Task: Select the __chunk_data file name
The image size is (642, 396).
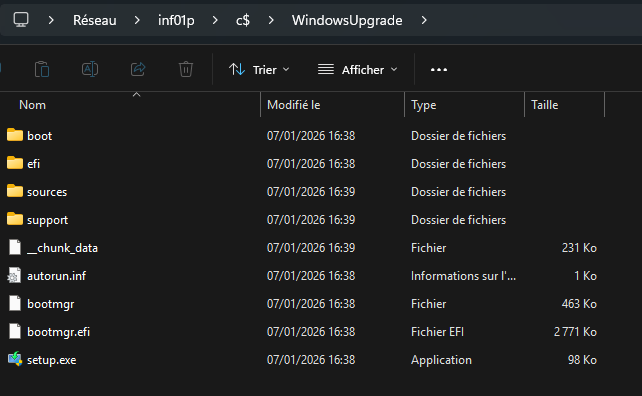Action: [x=62, y=248]
